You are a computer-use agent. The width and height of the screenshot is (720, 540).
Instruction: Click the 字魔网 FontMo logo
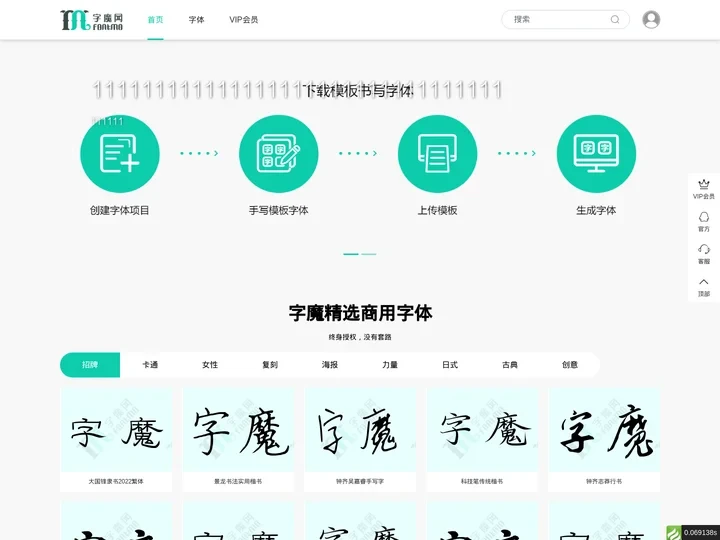pyautogui.click(x=91, y=20)
